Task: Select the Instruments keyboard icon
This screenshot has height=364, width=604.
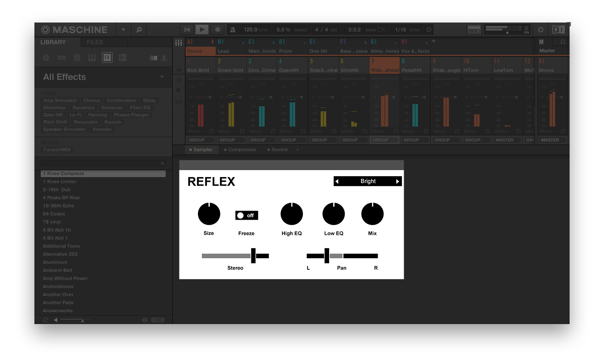Action: click(92, 58)
